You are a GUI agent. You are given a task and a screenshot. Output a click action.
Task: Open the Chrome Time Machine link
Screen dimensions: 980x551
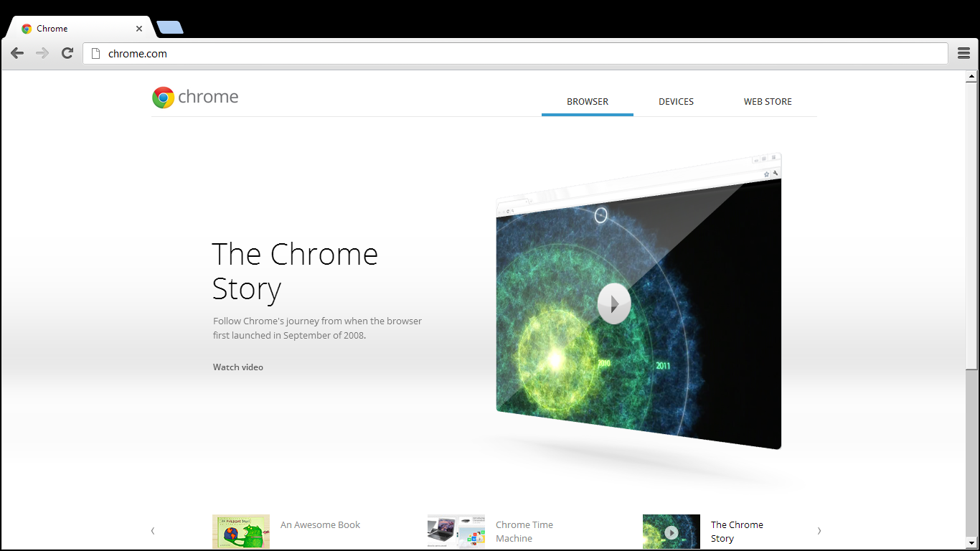point(524,531)
